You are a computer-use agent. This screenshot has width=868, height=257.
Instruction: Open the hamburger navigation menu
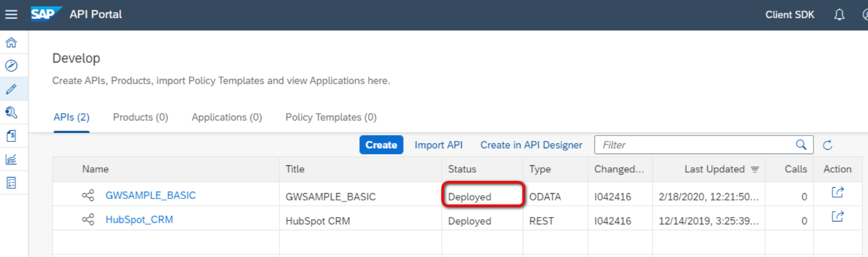coord(11,15)
